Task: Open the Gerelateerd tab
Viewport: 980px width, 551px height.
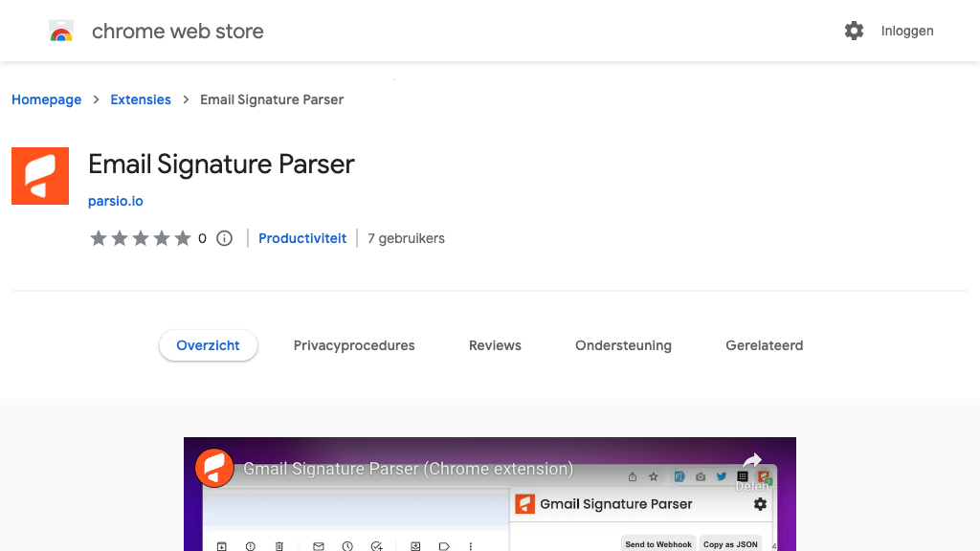Action: (x=764, y=345)
